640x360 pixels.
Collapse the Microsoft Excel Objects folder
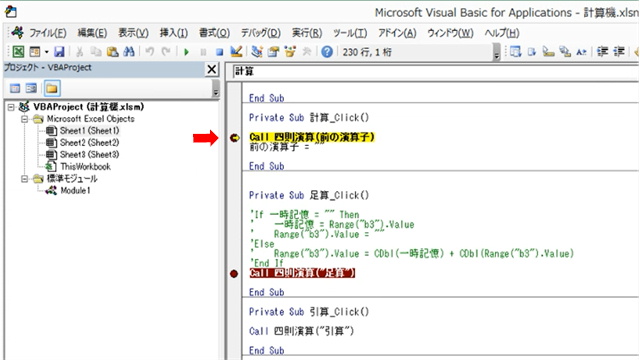[24, 119]
